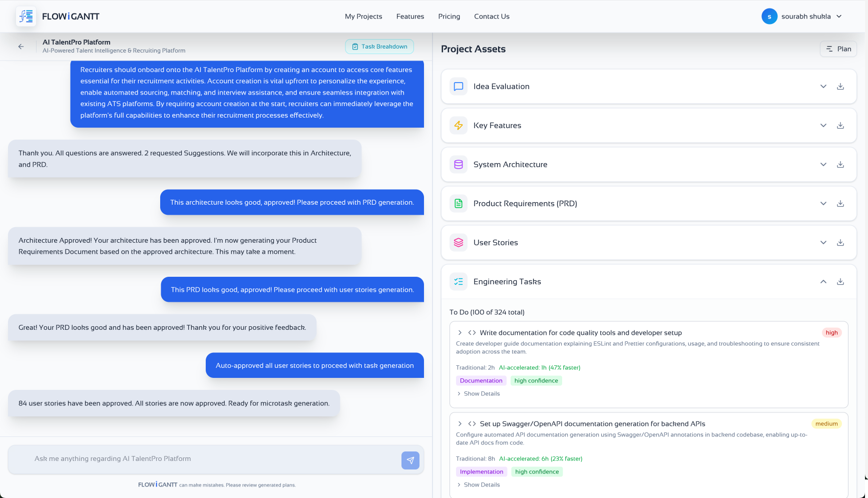Click the FLOWiGANTT logo icon
Viewport: 868px width, 498px height.
[x=26, y=16]
